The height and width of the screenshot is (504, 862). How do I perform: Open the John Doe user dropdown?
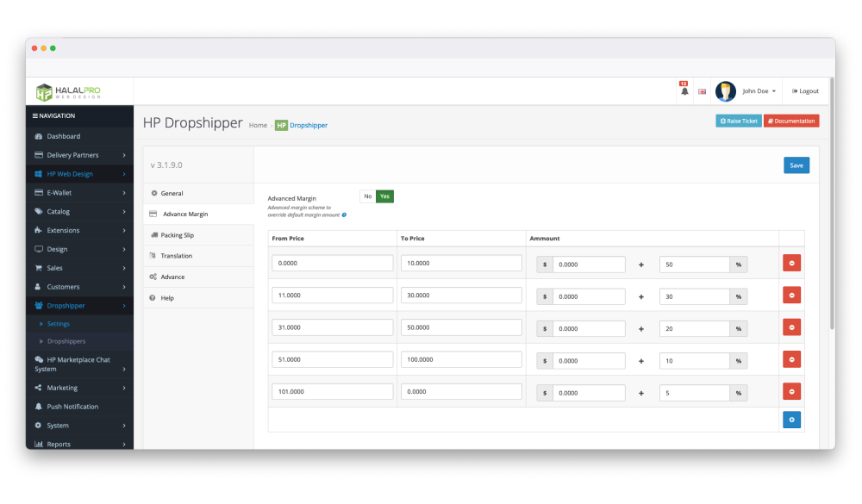(x=759, y=91)
